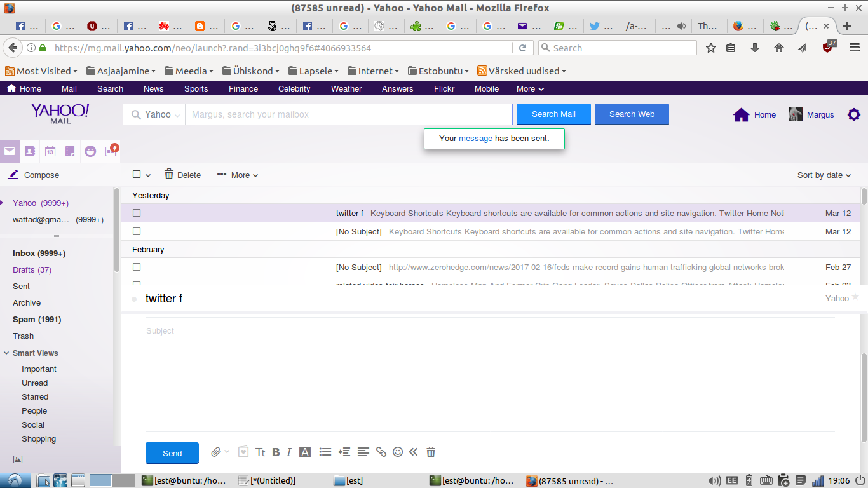Click the Compose pencil icon

(13, 175)
